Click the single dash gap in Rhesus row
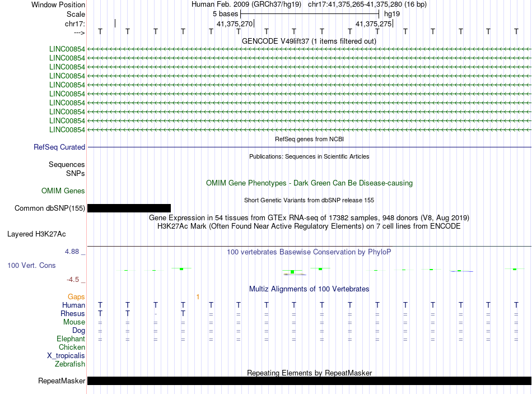This screenshot has width=532, height=394. tap(155, 314)
